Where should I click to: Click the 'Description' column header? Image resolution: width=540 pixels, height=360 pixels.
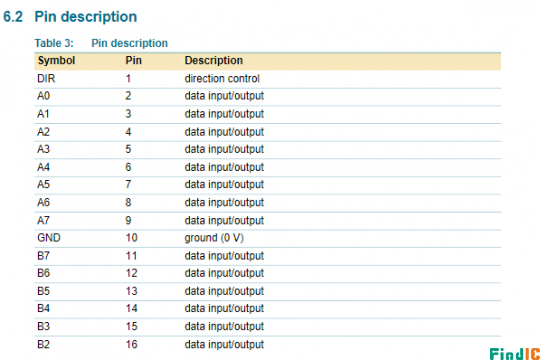pyautogui.click(x=214, y=61)
